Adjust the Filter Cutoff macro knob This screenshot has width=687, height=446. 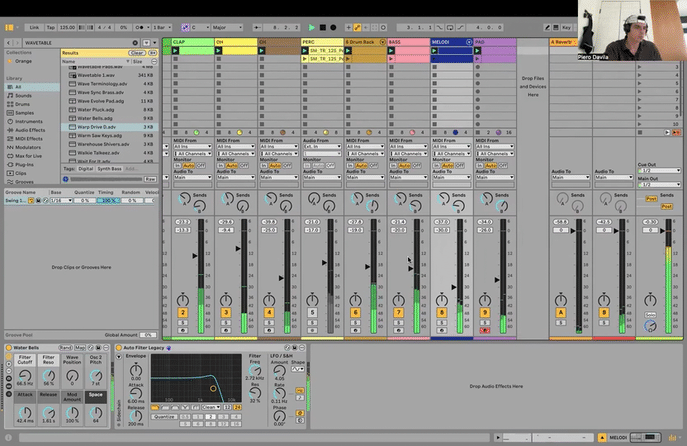[x=25, y=375]
